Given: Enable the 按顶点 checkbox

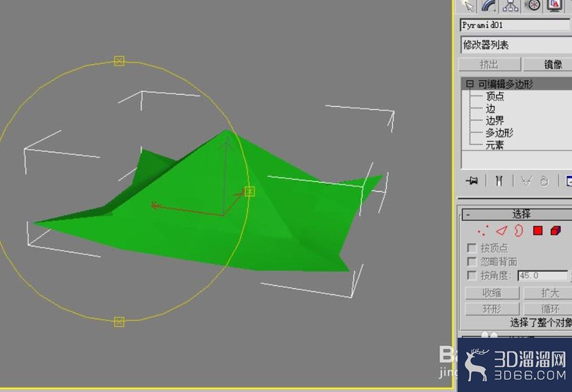Looking at the screenshot, I should point(472,248).
